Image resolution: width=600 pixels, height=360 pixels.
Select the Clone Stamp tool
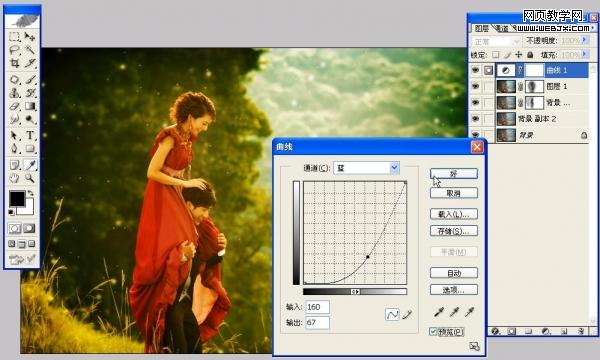tap(14, 93)
